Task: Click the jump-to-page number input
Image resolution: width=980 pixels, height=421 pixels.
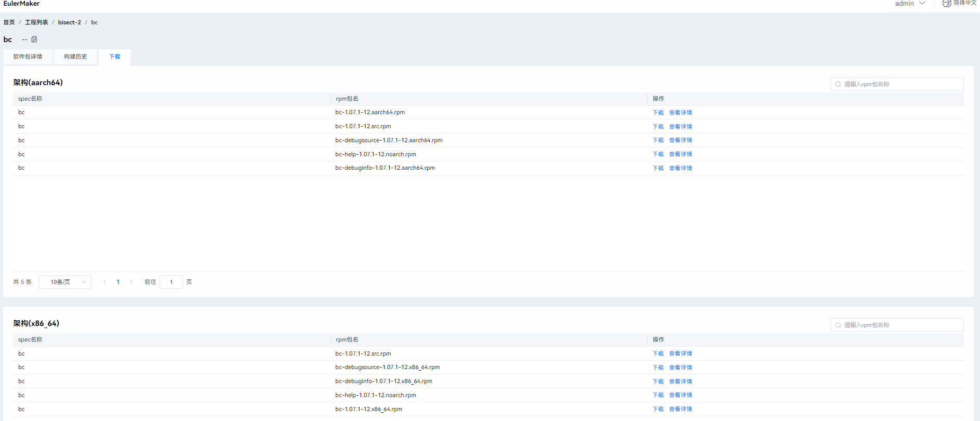Action: pyautogui.click(x=171, y=282)
